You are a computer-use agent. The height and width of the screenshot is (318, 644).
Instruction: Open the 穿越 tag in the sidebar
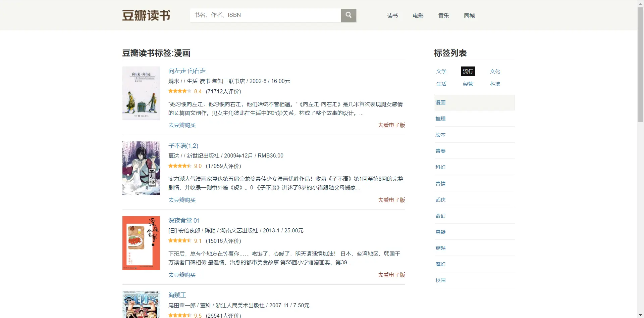474,248
